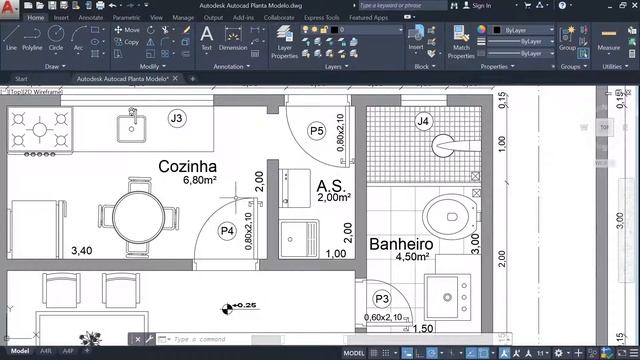
Task: Switch to the Start file tab
Action: (21, 79)
